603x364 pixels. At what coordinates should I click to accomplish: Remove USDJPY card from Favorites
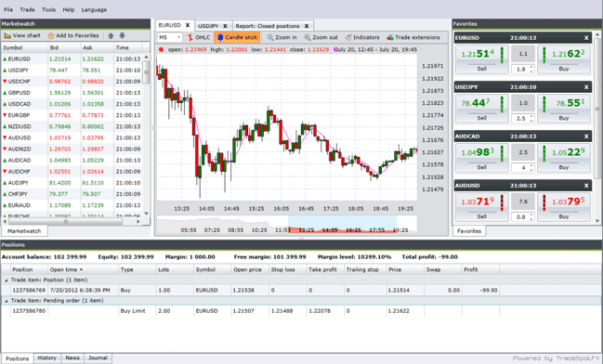click(x=586, y=87)
